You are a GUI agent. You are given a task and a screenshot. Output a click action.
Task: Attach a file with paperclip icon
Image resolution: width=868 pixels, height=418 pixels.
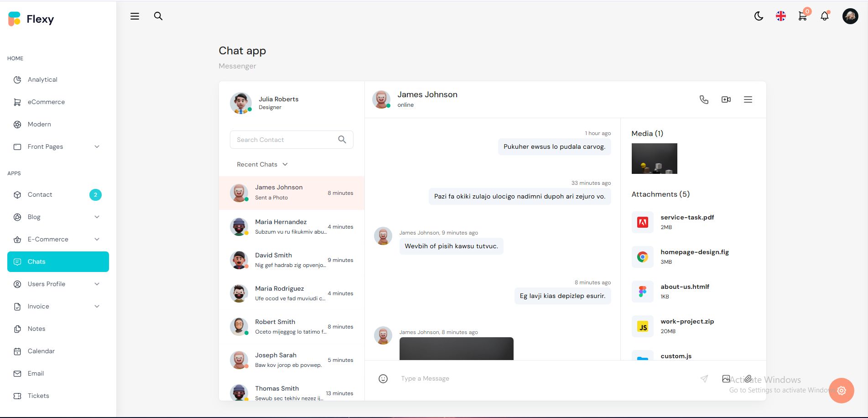(x=748, y=379)
